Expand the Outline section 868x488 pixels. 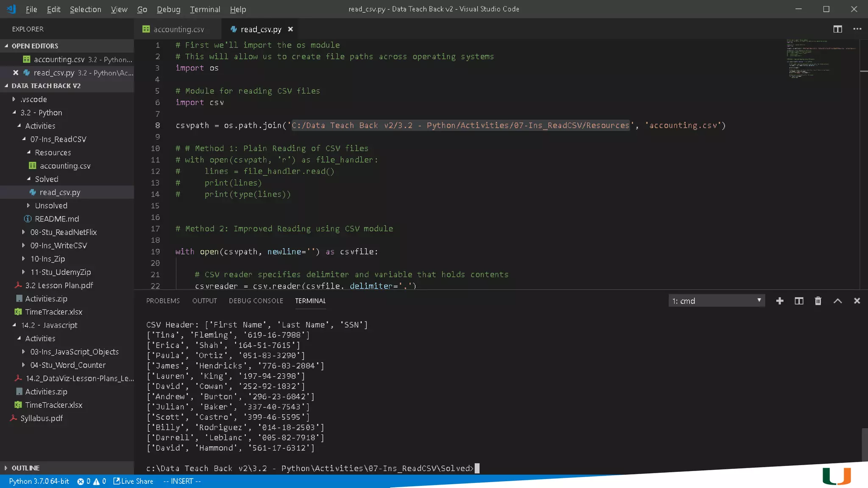[25, 468]
